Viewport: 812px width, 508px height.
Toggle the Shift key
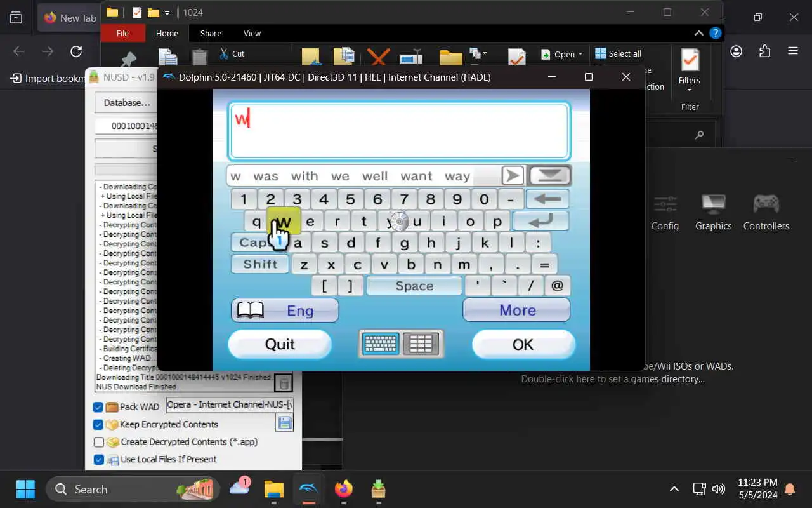click(260, 264)
